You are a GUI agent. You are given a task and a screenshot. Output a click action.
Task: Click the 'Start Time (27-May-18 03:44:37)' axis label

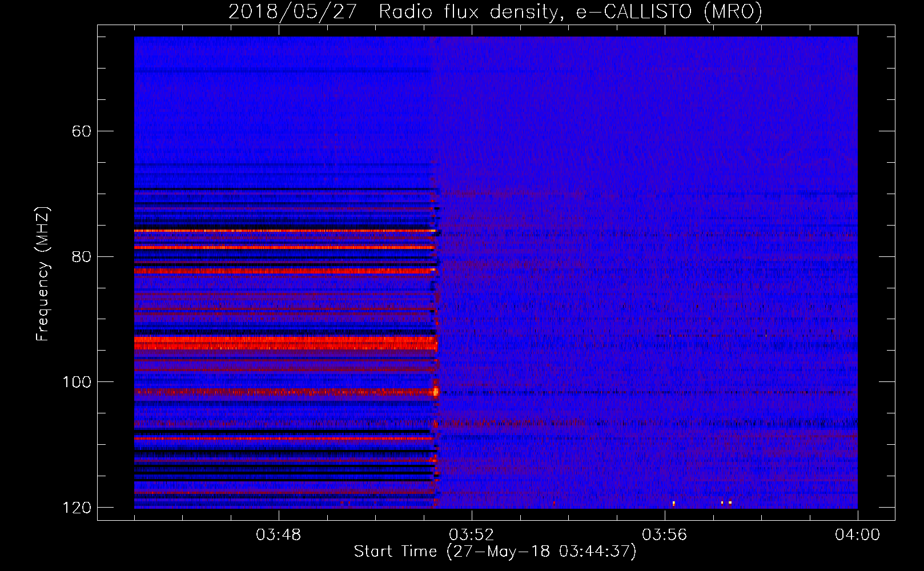(495, 552)
